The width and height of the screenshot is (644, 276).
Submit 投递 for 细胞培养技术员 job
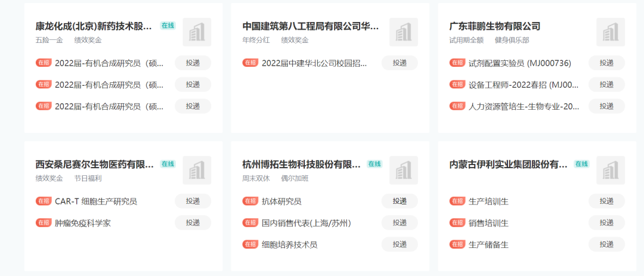click(400, 244)
